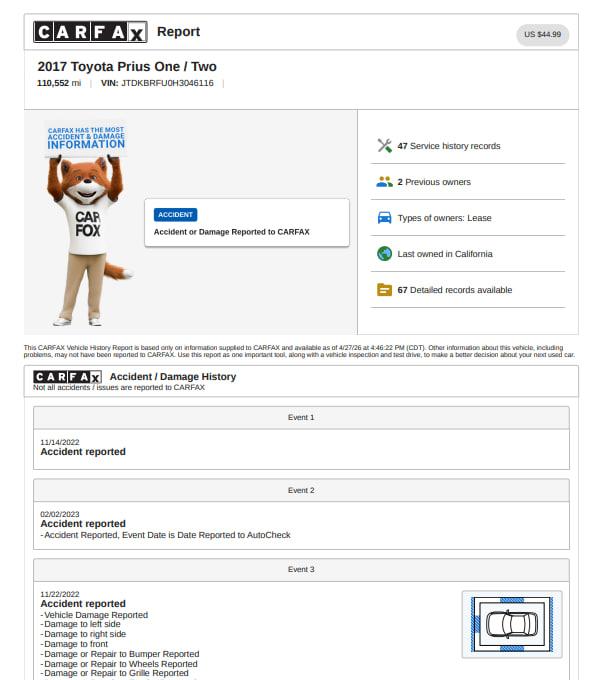This screenshot has height=680, width=605.
Task: Click the globe last owned icon
Action: pos(384,254)
